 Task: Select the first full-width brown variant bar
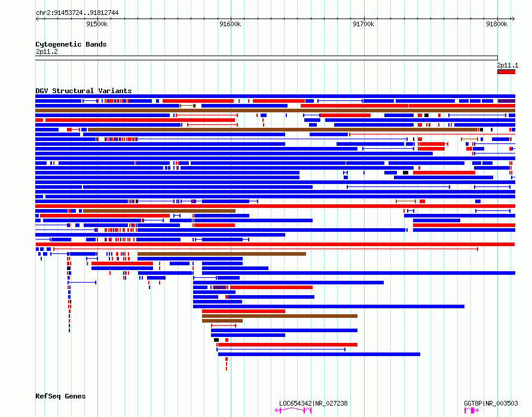275,111
